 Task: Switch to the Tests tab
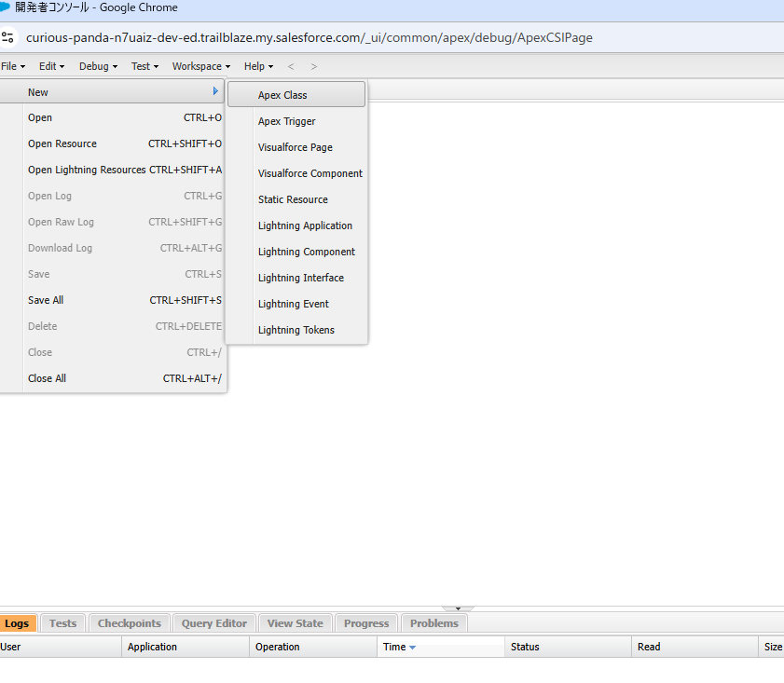[x=63, y=623]
